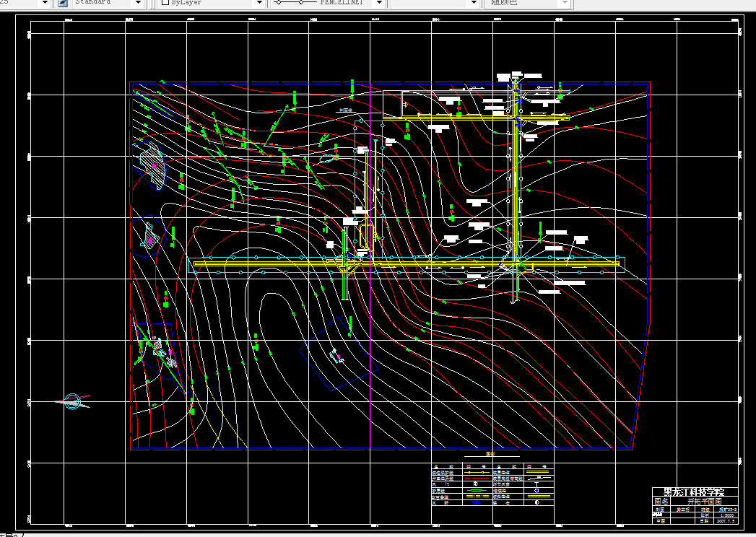The image size is (756, 537).
Task: Select the 开拓平面图 drawing name text
Action: tap(704, 502)
